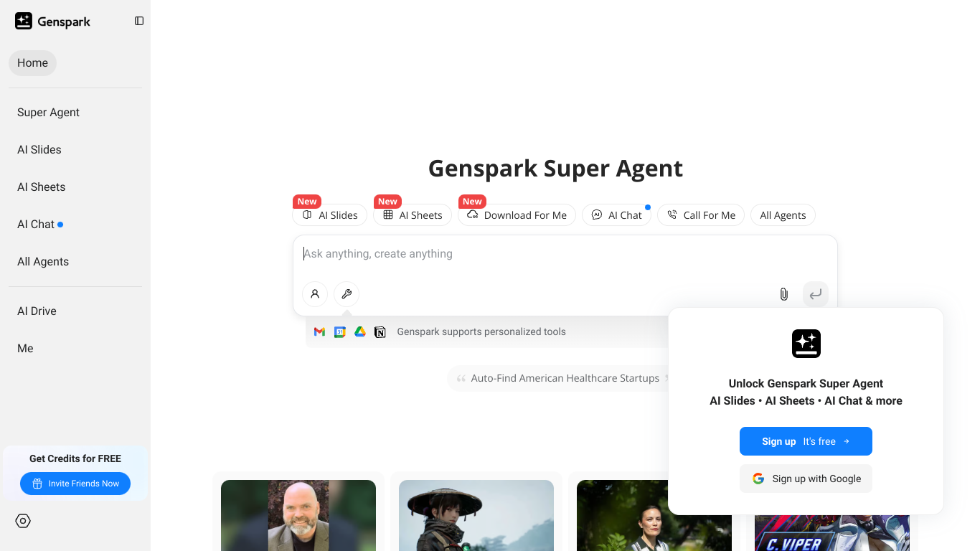980x551 pixels.
Task: Go to Home in the sidebar
Action: pos(32,63)
